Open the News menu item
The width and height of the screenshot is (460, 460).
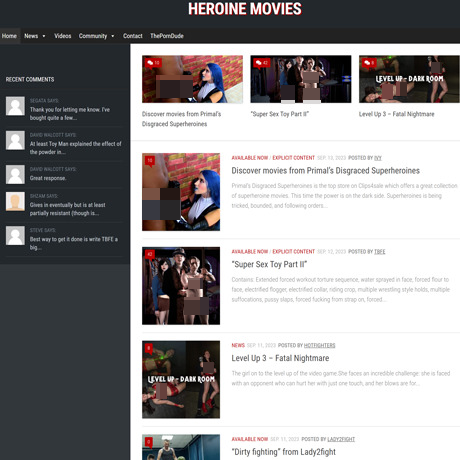pyautogui.click(x=31, y=36)
